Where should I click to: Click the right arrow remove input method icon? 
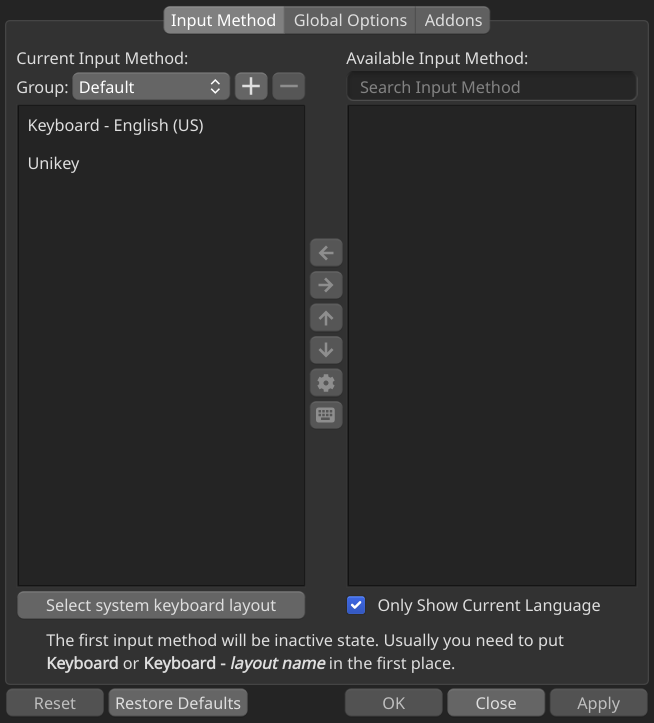coord(326,286)
